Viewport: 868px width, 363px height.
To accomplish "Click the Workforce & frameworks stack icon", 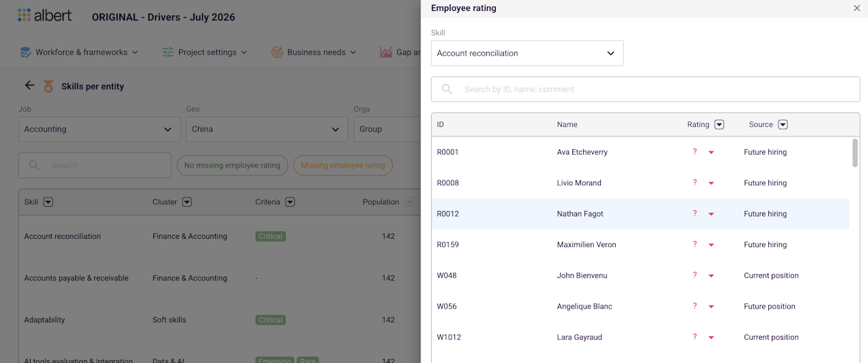I will 26,52.
